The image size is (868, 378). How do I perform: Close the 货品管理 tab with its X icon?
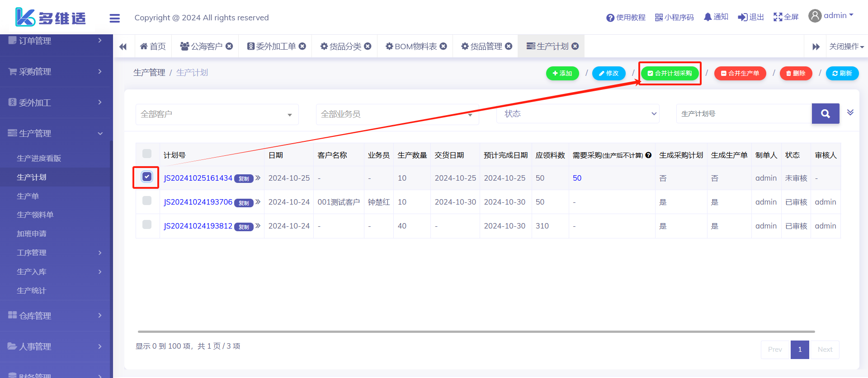click(509, 46)
